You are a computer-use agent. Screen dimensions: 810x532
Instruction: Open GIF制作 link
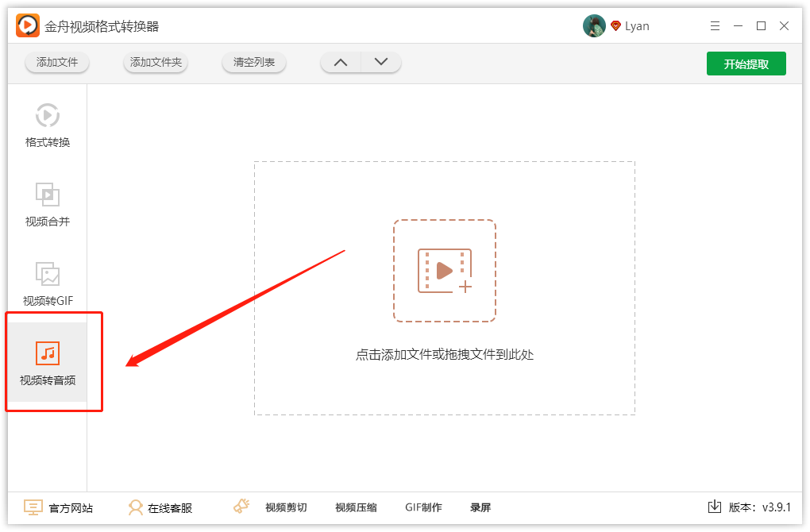[423, 507]
